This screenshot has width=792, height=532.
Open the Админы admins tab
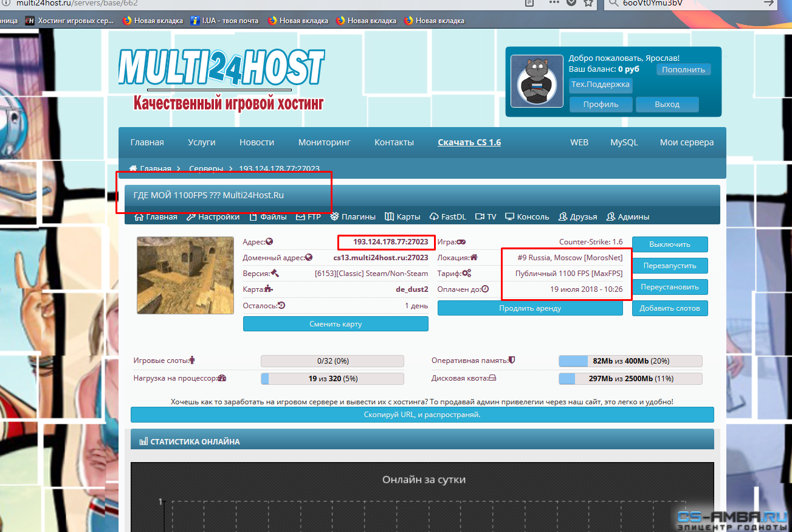(x=627, y=216)
